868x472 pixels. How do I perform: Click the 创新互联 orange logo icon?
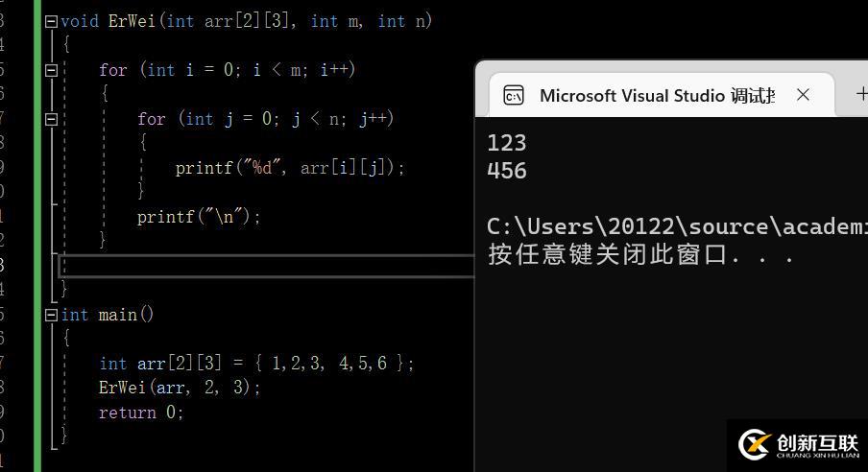pos(754,444)
